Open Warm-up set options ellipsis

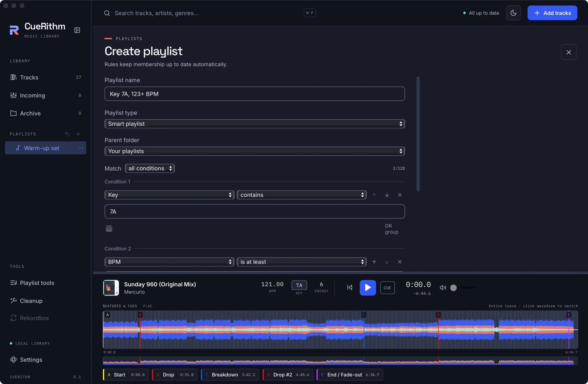81,148
